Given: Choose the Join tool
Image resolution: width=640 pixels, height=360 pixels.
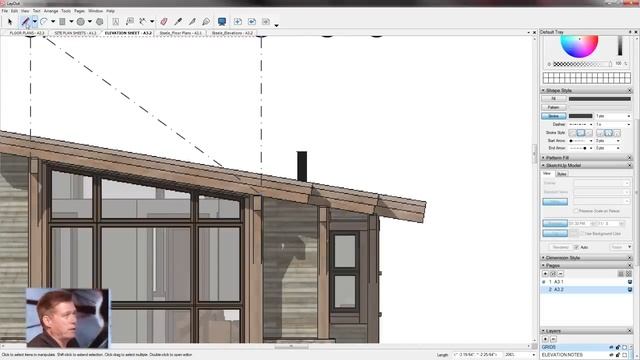Looking at the screenshot, I should (206, 22).
